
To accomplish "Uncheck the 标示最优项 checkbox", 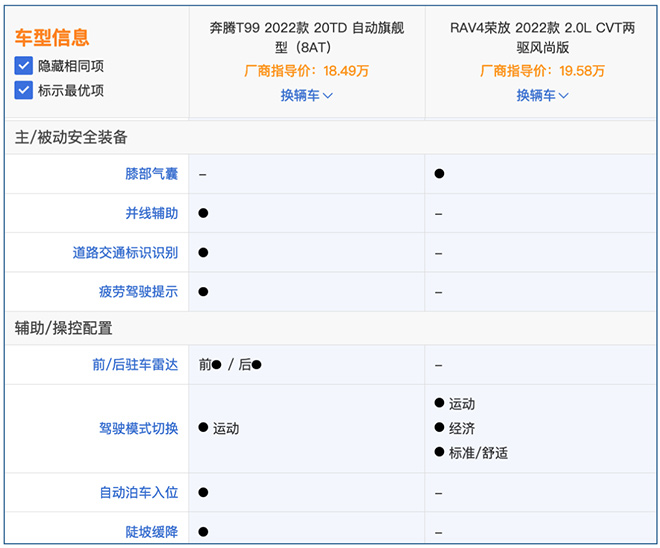I will point(24,90).
